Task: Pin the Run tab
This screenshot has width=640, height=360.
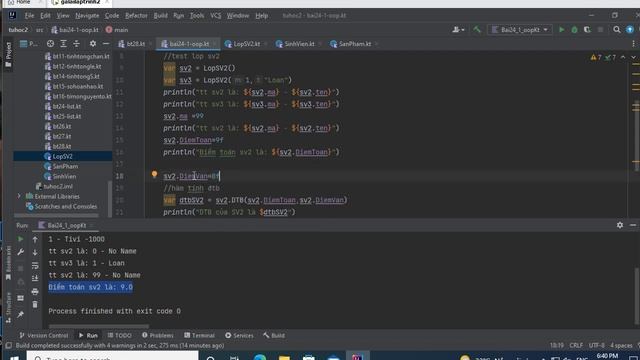Action: point(20,314)
